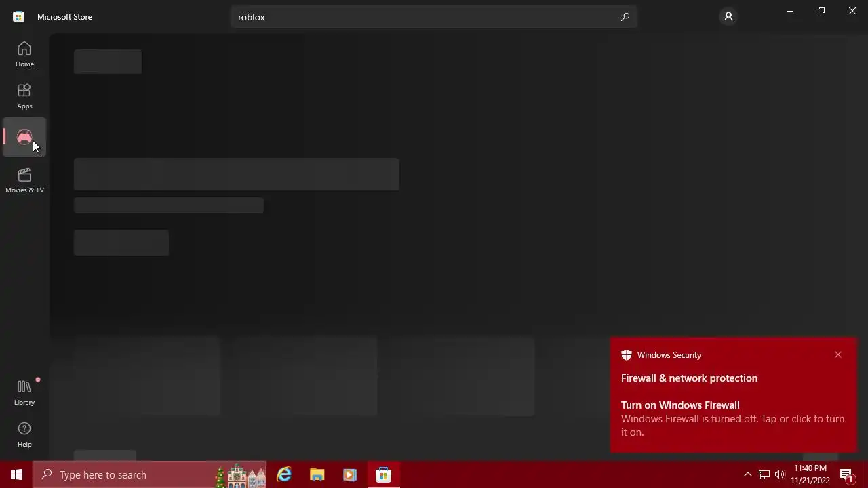The image size is (868, 488).
Task: Open the Action Center notifications icon
Action: coord(846,474)
